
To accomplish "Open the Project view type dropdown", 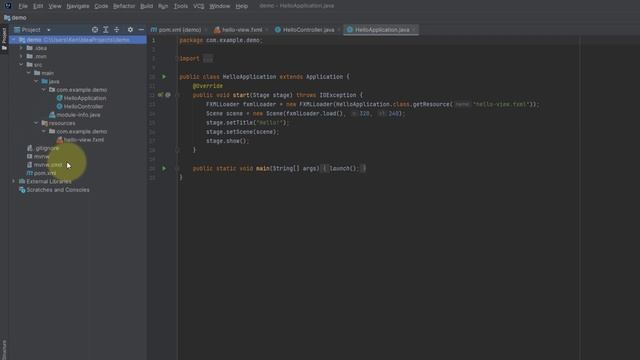I will pos(49,30).
